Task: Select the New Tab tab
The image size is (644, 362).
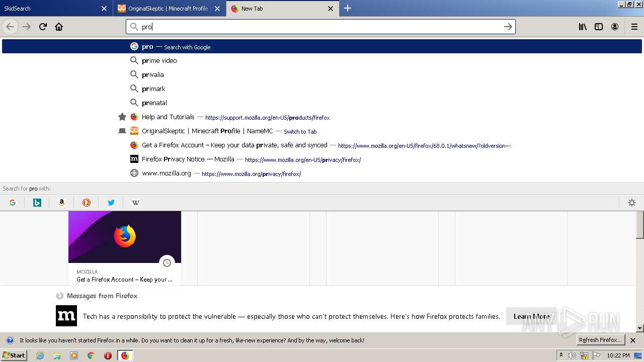Action: click(282, 9)
